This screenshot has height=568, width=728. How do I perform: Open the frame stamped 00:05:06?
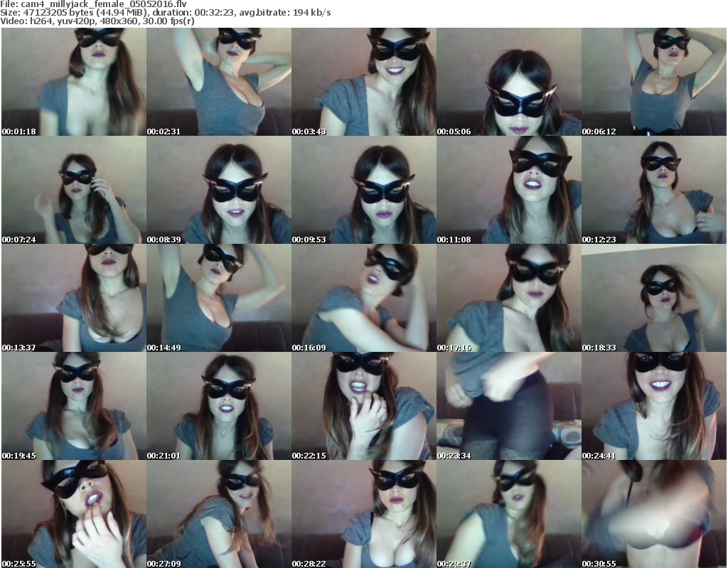coord(509,82)
